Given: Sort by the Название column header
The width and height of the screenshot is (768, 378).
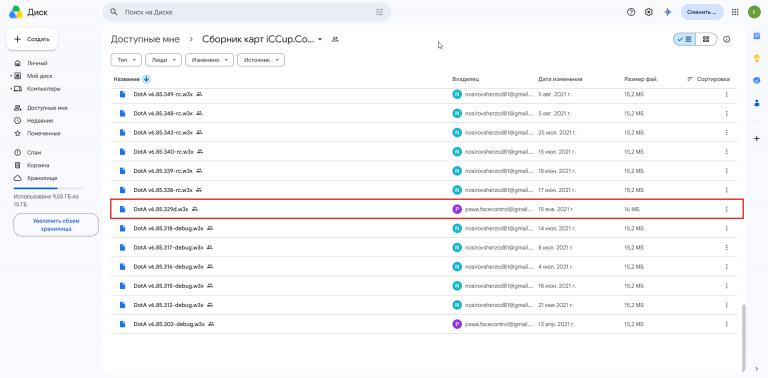Looking at the screenshot, I should tap(126, 79).
